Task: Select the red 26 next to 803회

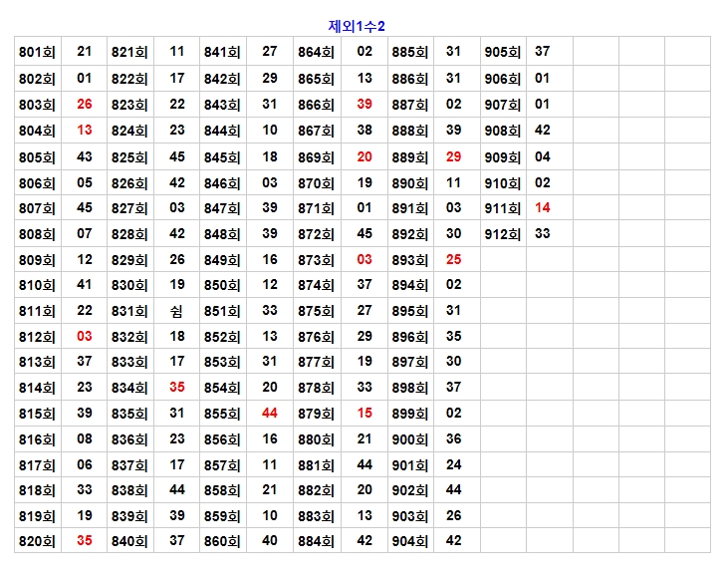Action: [x=85, y=105]
